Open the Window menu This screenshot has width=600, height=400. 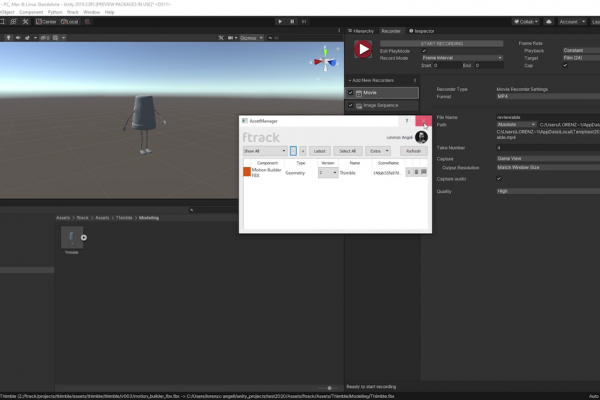(91, 12)
